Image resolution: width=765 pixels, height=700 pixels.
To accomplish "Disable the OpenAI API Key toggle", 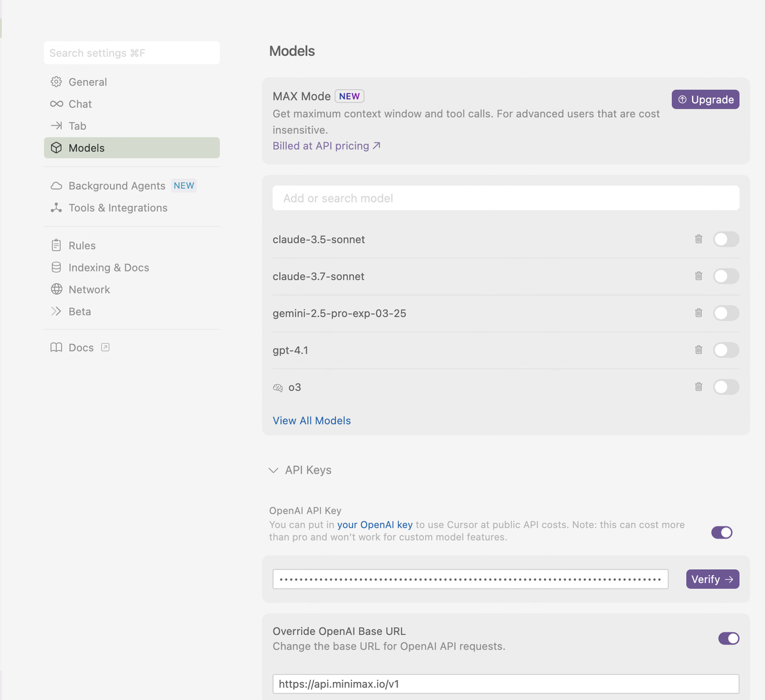I will tap(721, 533).
